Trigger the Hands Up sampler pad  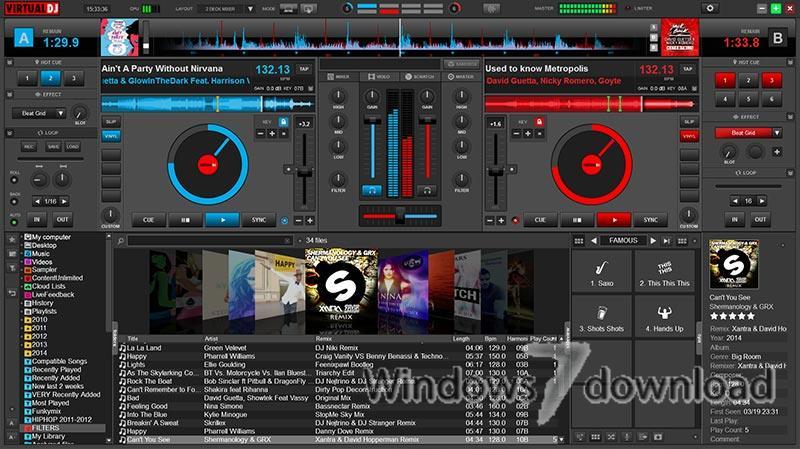(x=664, y=317)
